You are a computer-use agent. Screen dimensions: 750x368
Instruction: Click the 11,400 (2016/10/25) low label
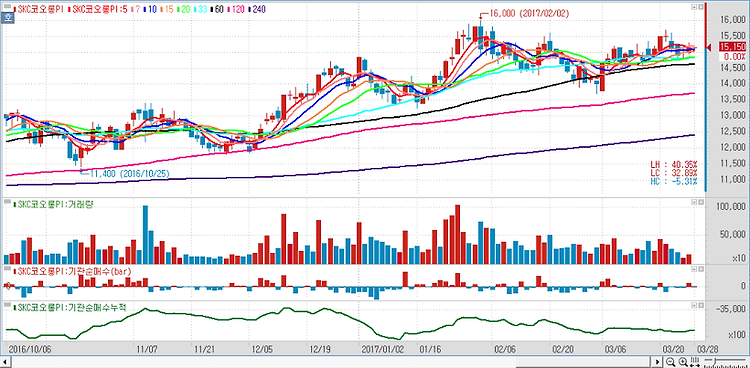pos(129,173)
